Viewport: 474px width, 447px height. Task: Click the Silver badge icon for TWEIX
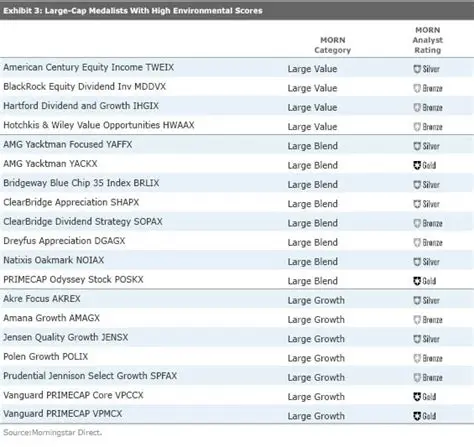[417, 69]
